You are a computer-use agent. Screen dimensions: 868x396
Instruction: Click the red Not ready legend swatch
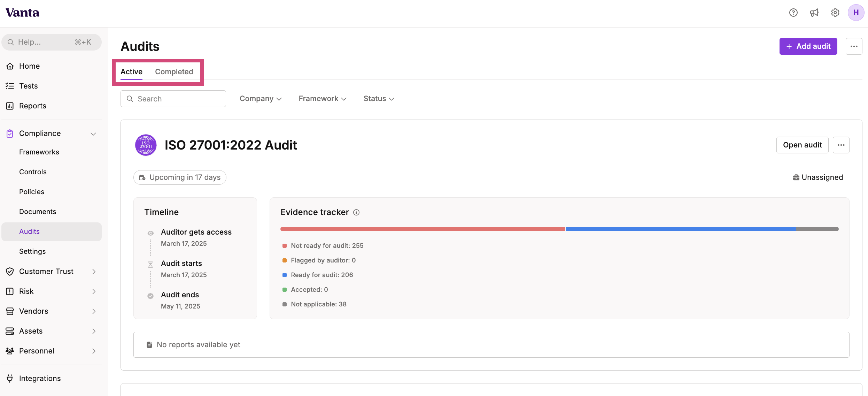pos(284,246)
